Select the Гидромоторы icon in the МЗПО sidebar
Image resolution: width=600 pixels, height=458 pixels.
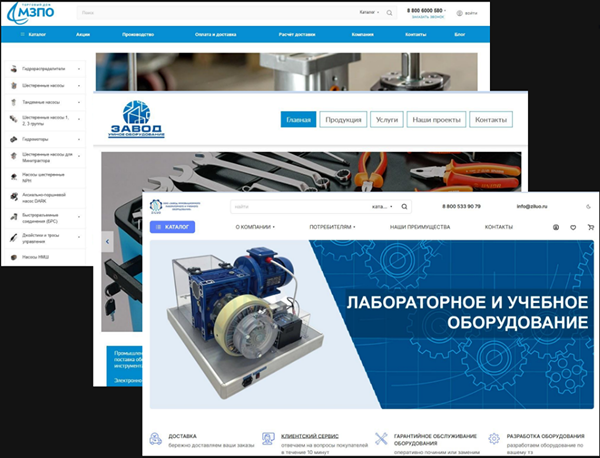pyautogui.click(x=14, y=139)
